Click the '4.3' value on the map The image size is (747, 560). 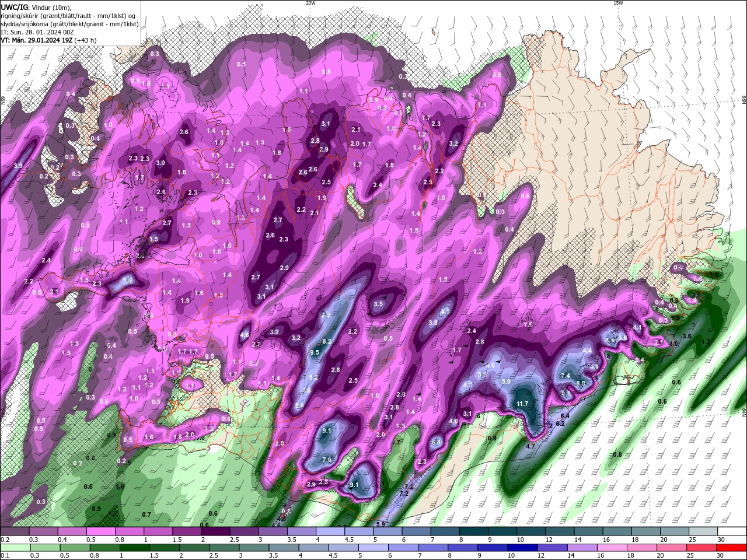coord(445,312)
